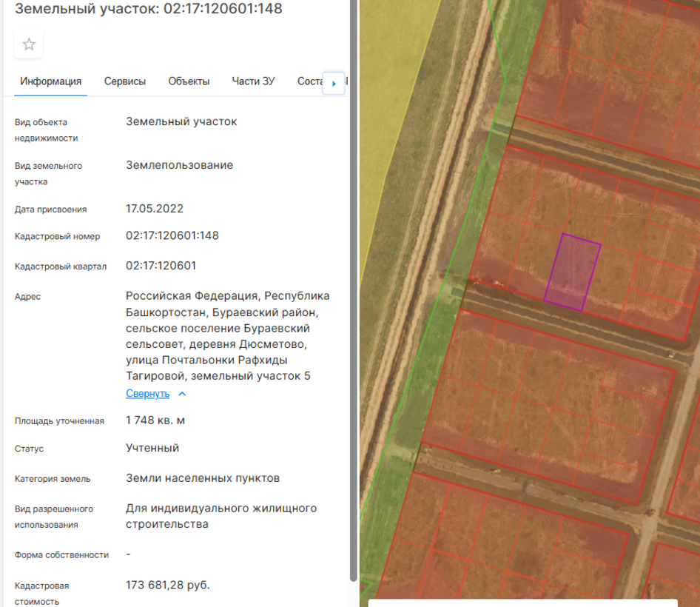Click the assignment date 17.05.2022
The image size is (700, 607).
[155, 209]
